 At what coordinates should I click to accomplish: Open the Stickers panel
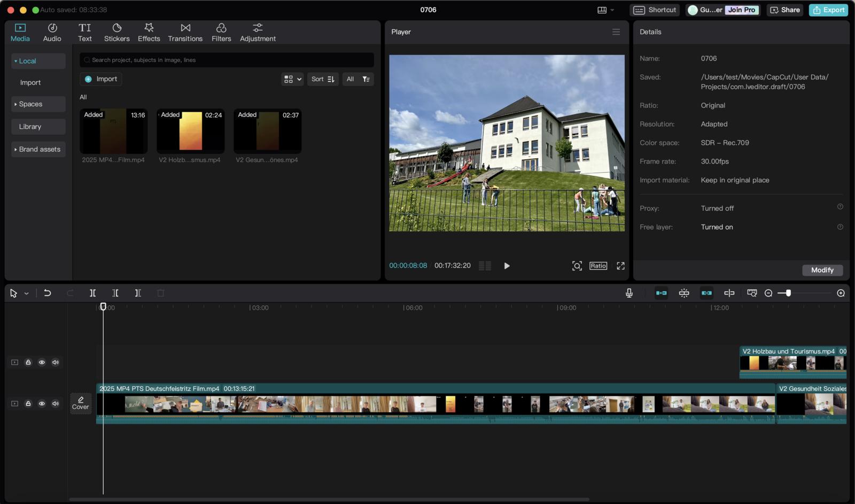[x=116, y=32]
